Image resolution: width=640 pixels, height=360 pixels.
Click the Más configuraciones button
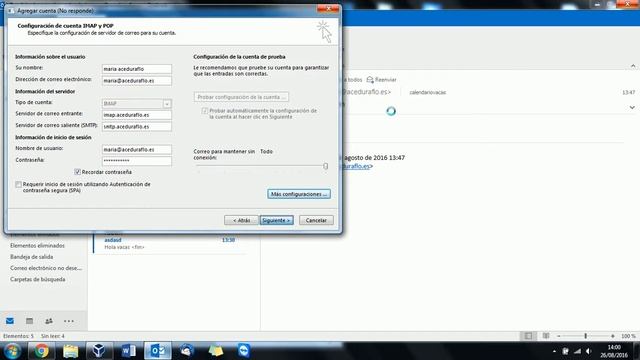[299, 194]
